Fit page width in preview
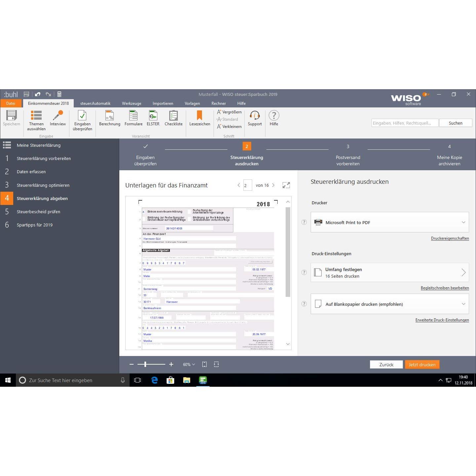The height and width of the screenshot is (476, 476). (217, 364)
